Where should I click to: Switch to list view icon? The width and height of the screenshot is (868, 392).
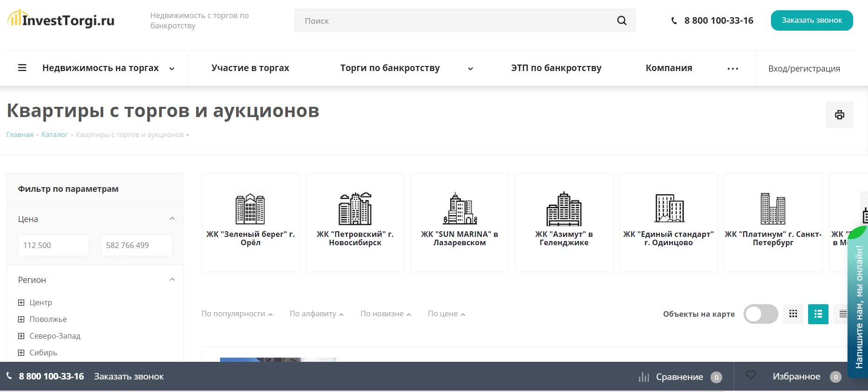coord(818,314)
